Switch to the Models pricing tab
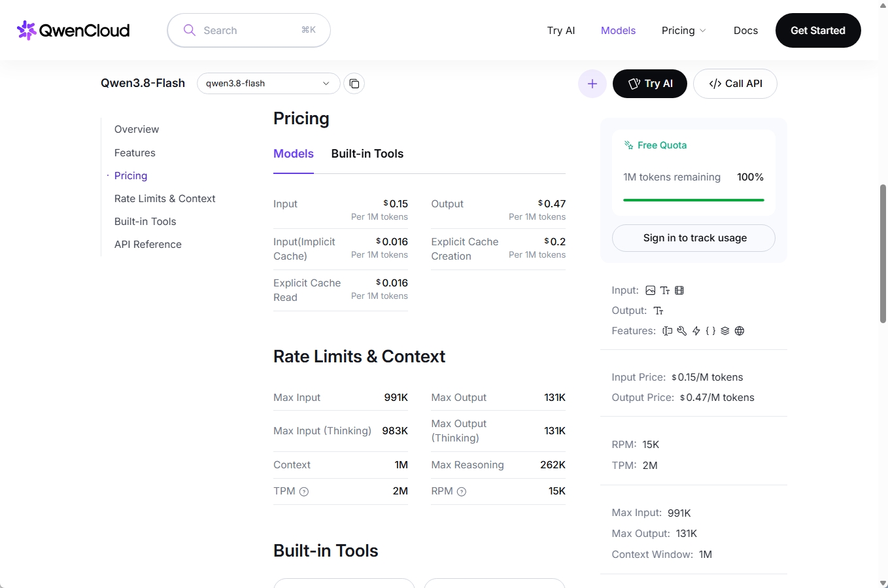The width and height of the screenshot is (888, 588). (294, 154)
